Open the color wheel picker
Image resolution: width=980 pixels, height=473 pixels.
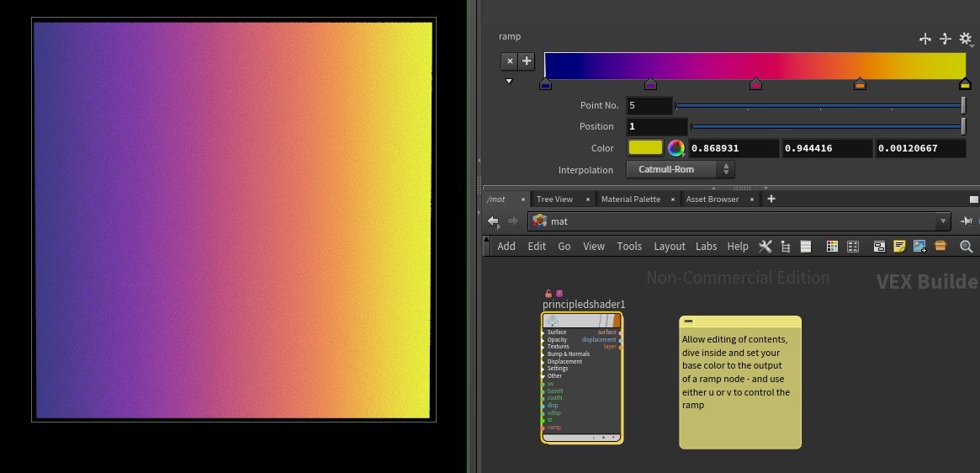point(675,148)
